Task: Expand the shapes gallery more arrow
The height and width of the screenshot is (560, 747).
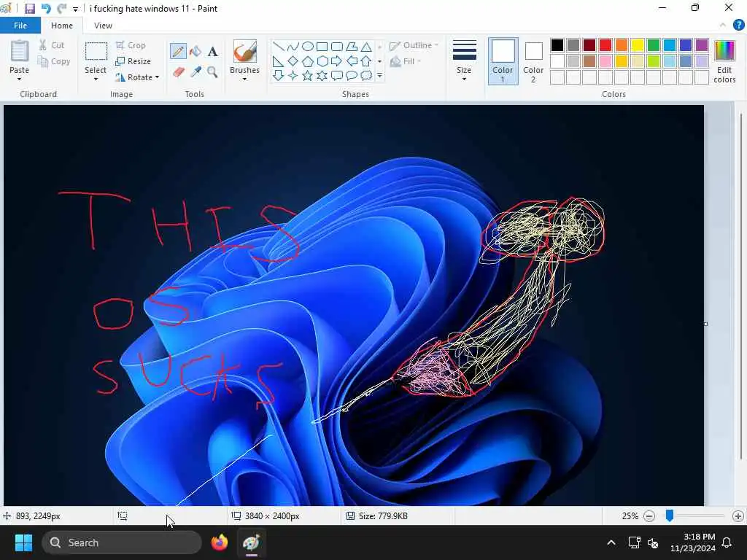Action: 379,76
